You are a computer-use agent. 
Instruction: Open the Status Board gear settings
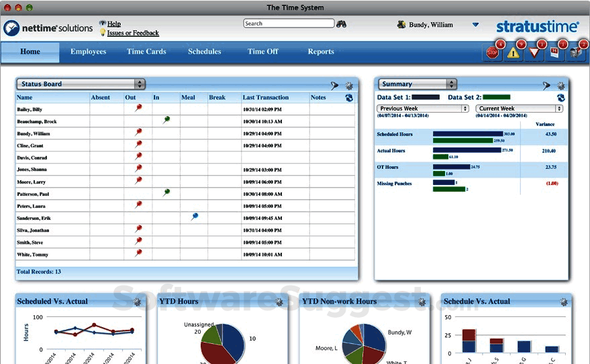click(349, 86)
